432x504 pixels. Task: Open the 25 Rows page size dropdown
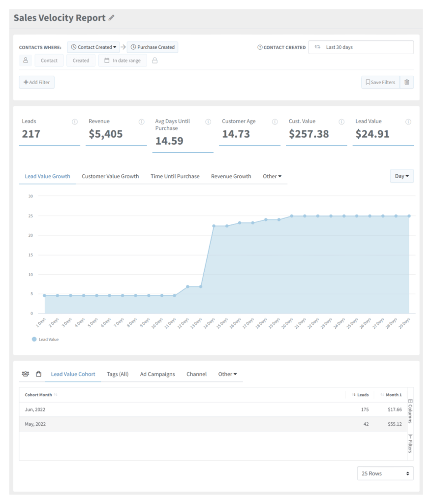[x=385, y=473]
